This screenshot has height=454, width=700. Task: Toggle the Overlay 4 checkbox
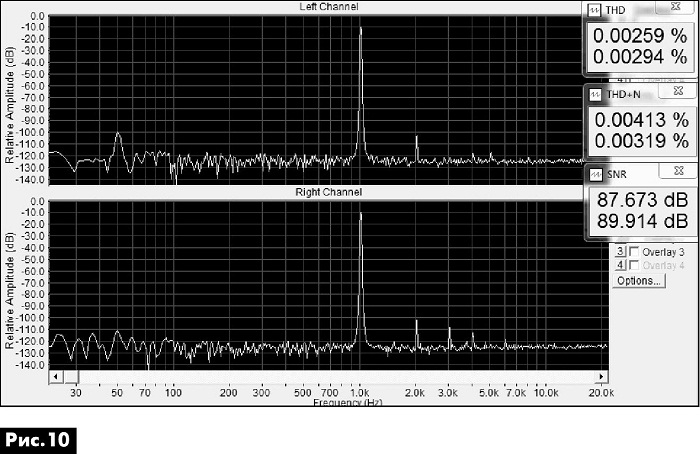[633, 266]
